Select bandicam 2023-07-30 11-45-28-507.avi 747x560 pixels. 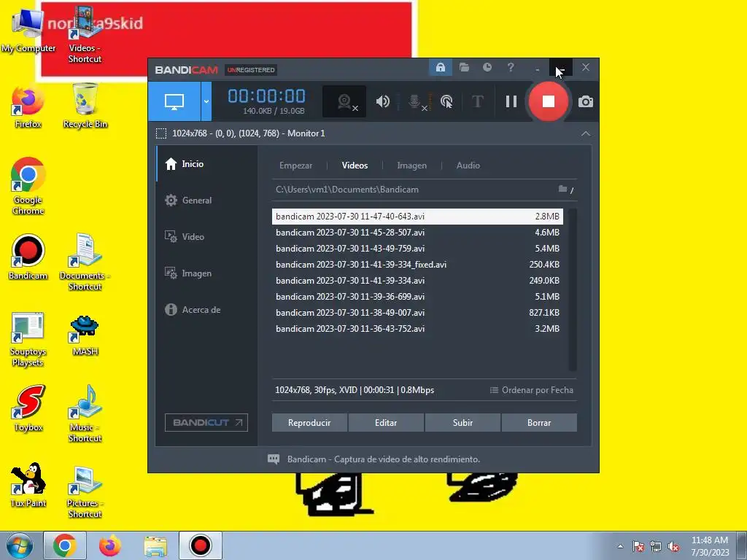[x=417, y=233]
